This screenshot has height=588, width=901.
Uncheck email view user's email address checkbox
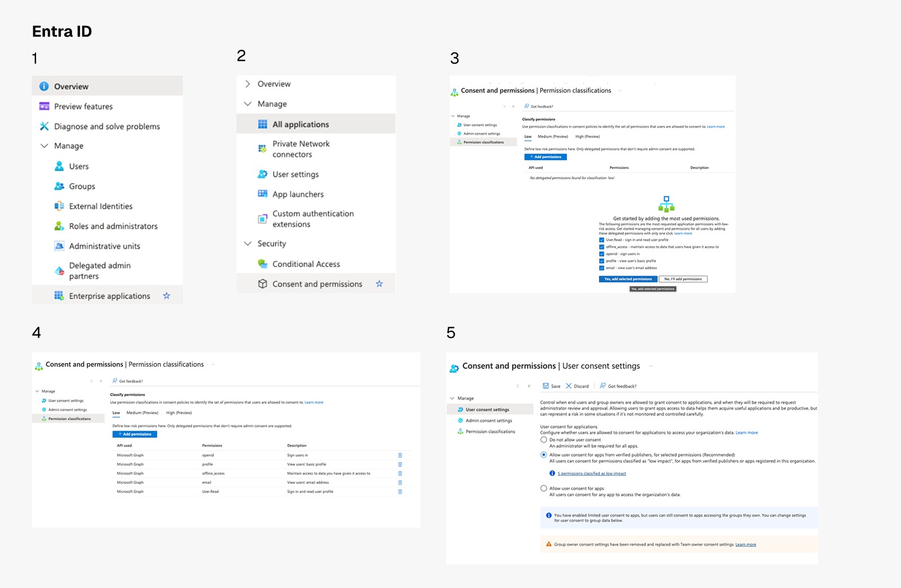(x=601, y=268)
